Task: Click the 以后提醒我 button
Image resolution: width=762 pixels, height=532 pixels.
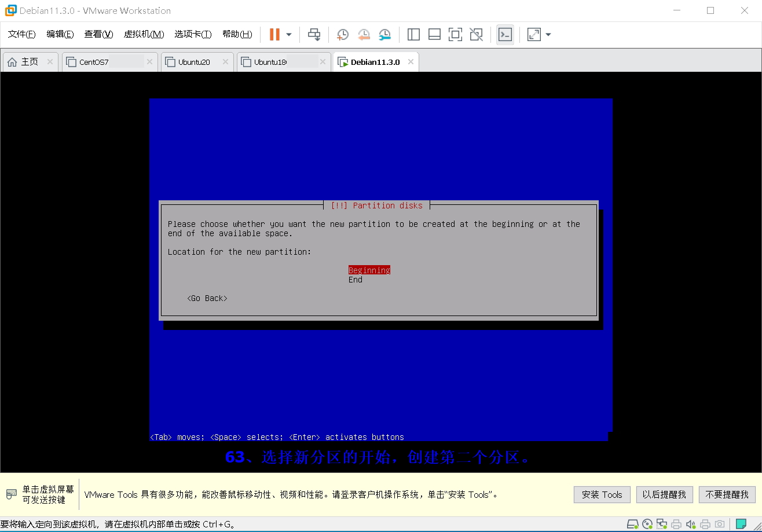Action: coord(664,494)
